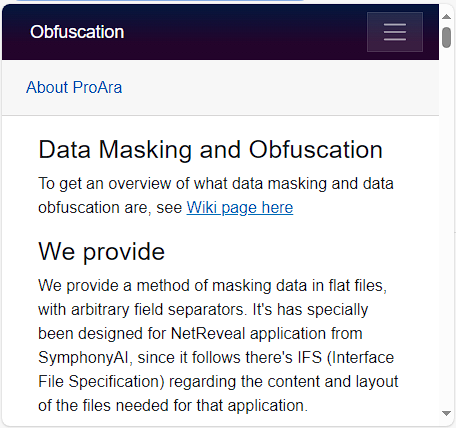Click the paragraph starting 'To get an overview'
This screenshot has height=428, width=456.
[x=216, y=196]
